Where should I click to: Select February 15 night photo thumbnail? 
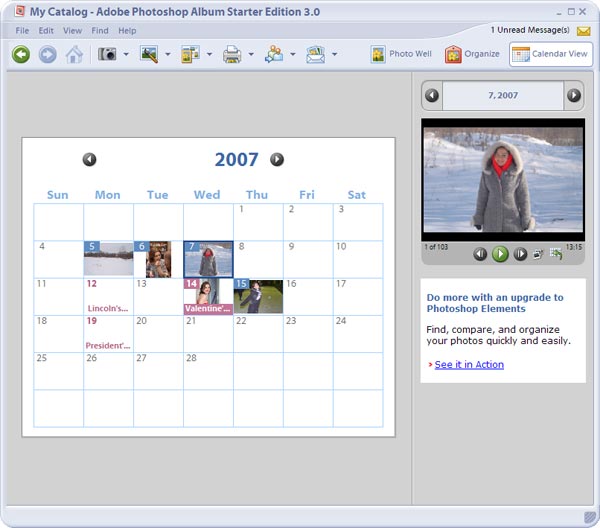tap(258, 296)
